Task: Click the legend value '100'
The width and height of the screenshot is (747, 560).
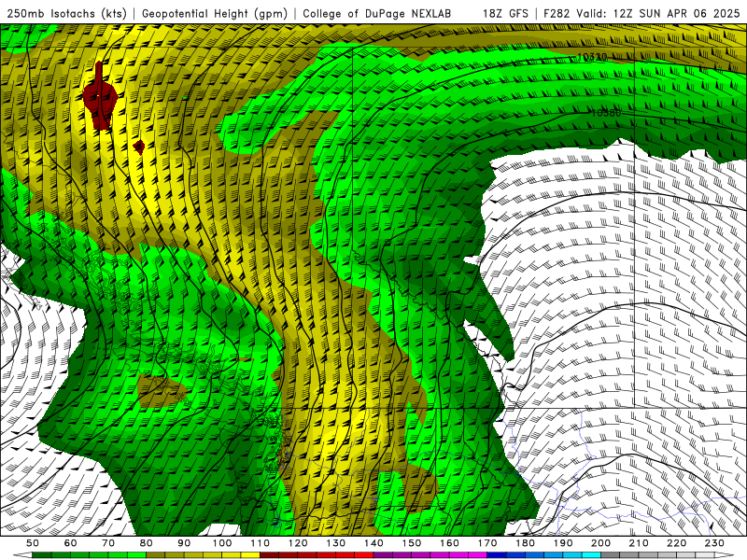Action: point(222,543)
